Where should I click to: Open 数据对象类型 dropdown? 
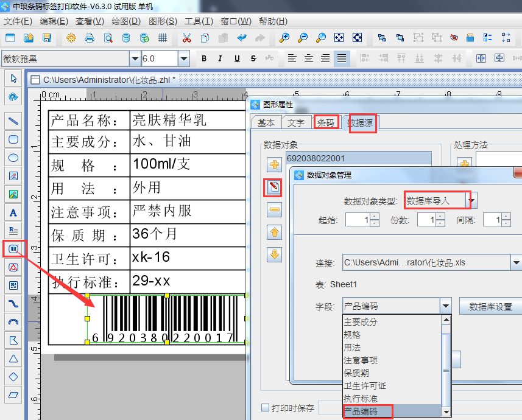click(x=471, y=200)
